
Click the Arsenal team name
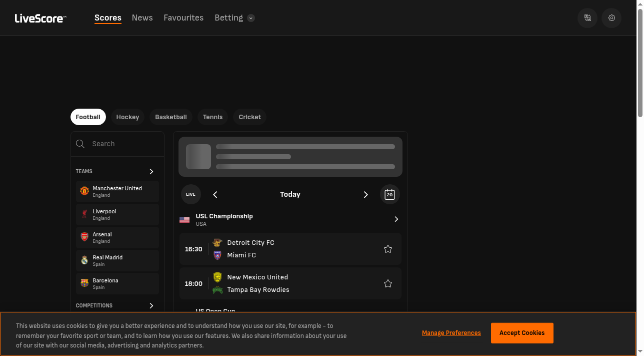pos(102,234)
